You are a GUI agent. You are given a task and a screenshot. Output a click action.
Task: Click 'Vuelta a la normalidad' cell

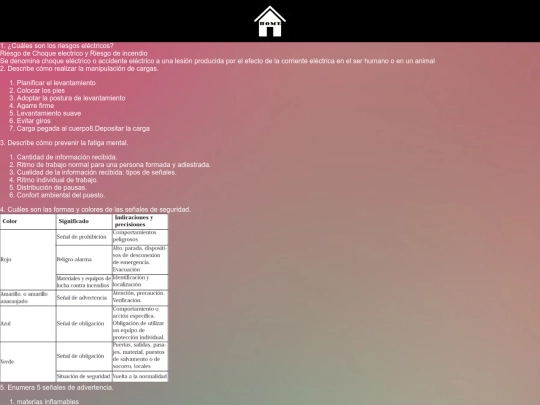tap(140, 376)
